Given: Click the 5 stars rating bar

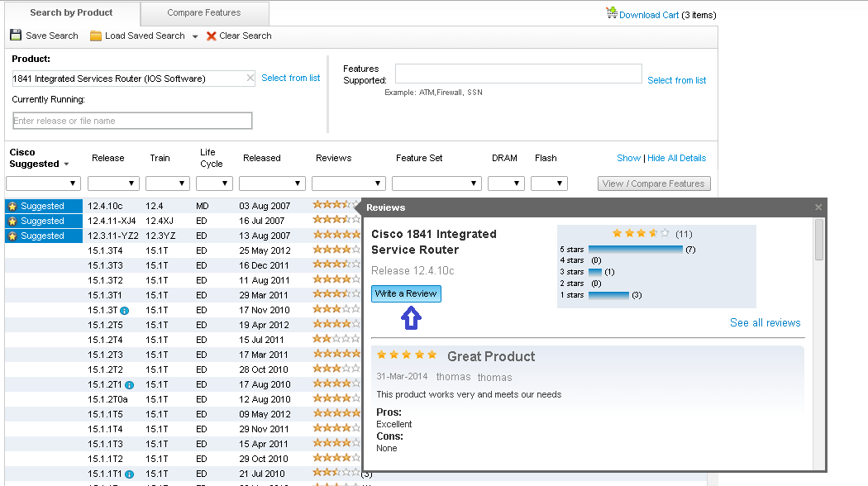Looking at the screenshot, I should click(x=636, y=250).
